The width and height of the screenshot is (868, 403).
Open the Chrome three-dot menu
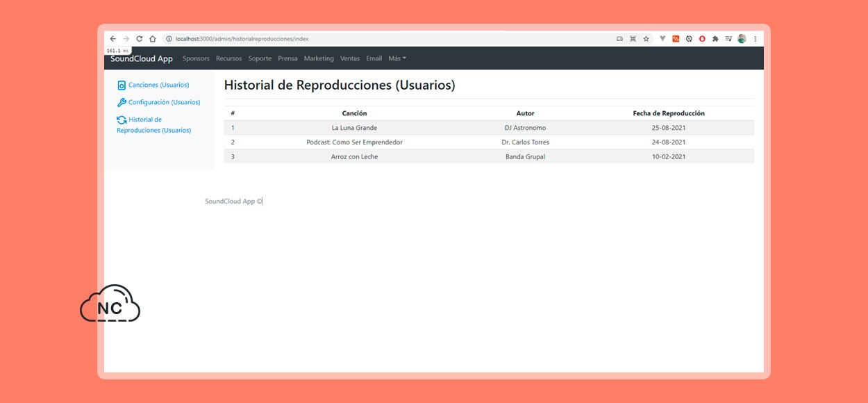click(x=755, y=39)
